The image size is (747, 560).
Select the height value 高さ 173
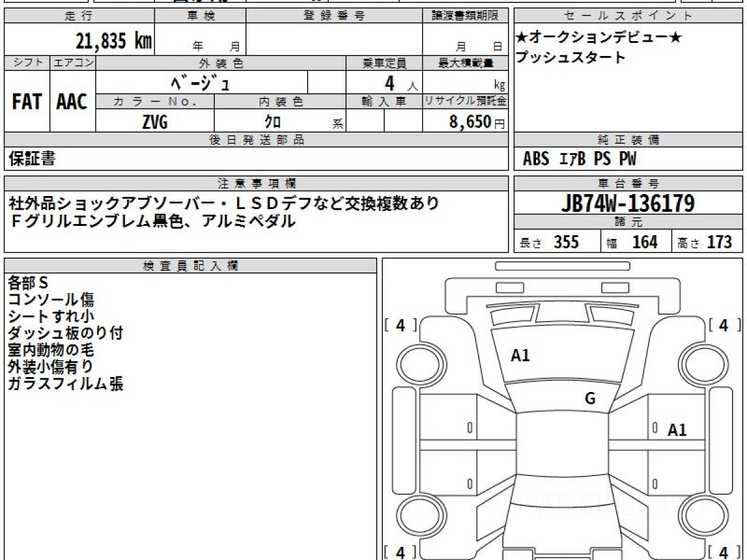click(704, 242)
